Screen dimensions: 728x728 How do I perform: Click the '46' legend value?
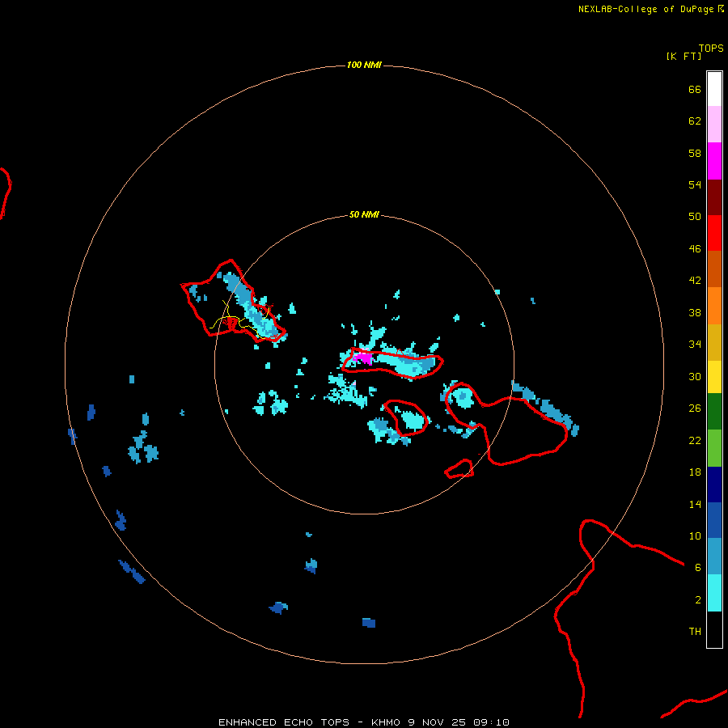[695, 249]
